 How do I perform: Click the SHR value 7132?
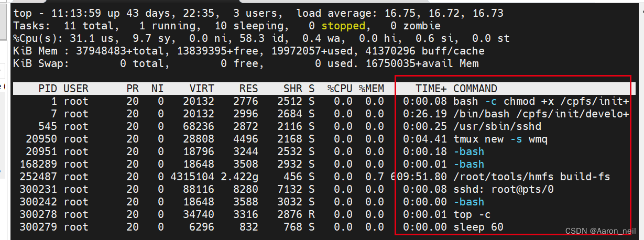[x=290, y=189]
